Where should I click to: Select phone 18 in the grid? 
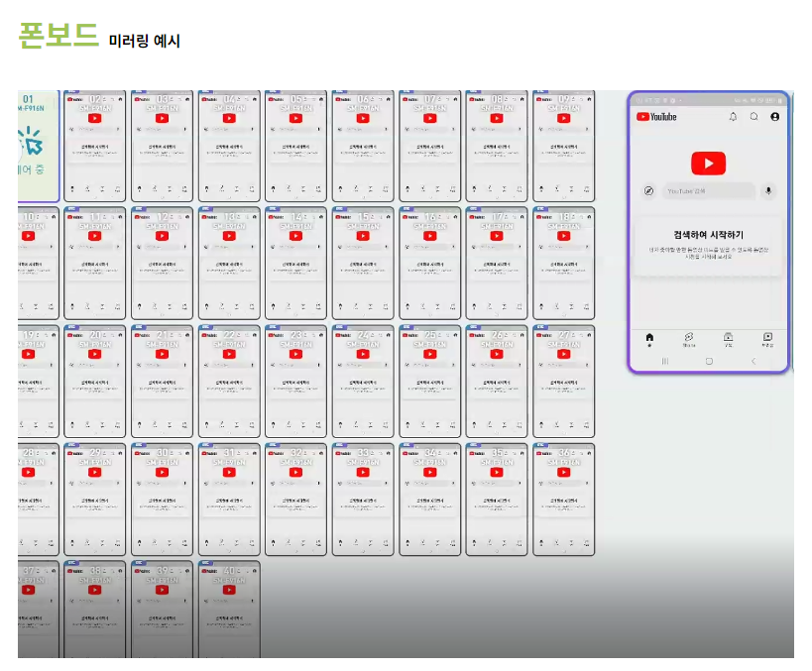(564, 263)
